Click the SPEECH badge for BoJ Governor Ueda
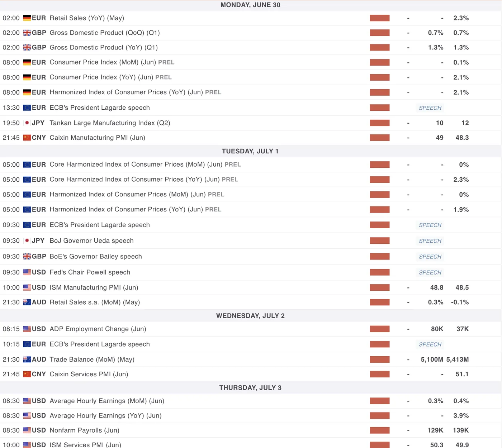This screenshot has height=448, width=502. (430, 241)
